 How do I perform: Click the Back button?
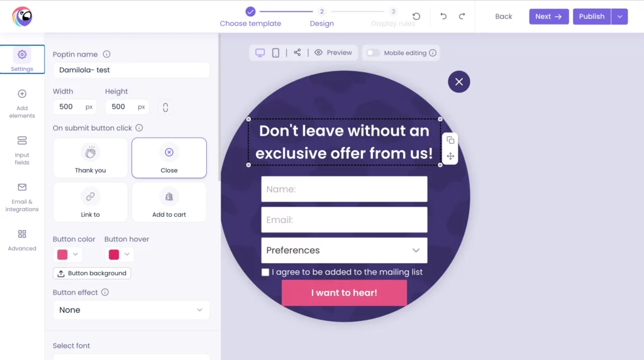tap(504, 16)
